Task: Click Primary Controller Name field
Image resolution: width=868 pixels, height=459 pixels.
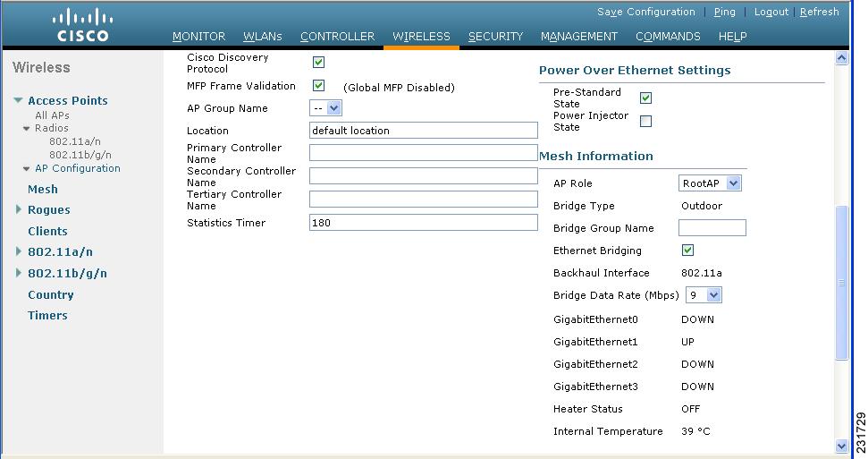Action: [424, 153]
